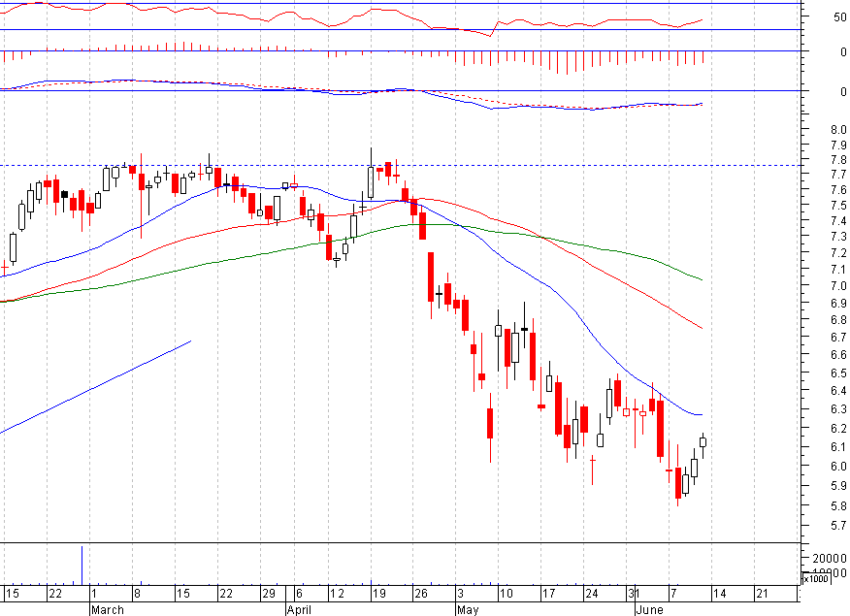Click the May month label
The image size is (850, 616).
point(468,610)
